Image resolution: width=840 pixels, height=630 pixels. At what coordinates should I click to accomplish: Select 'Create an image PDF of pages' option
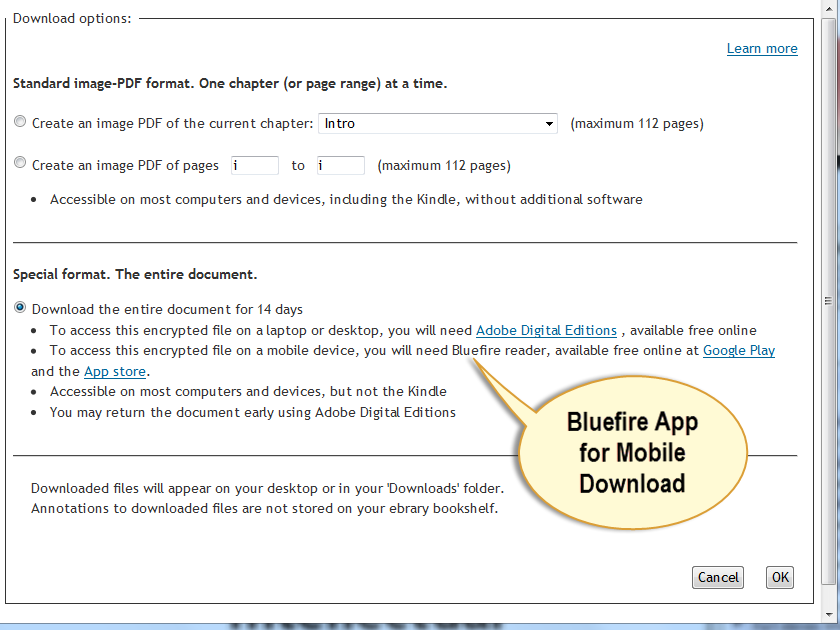click(20, 163)
